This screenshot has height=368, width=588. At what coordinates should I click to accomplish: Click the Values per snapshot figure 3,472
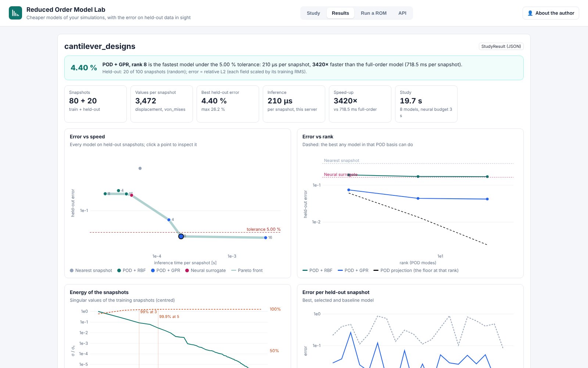(x=146, y=101)
